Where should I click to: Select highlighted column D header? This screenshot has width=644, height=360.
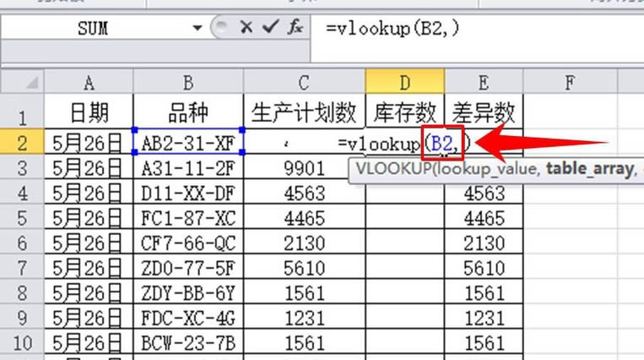pyautogui.click(x=405, y=82)
